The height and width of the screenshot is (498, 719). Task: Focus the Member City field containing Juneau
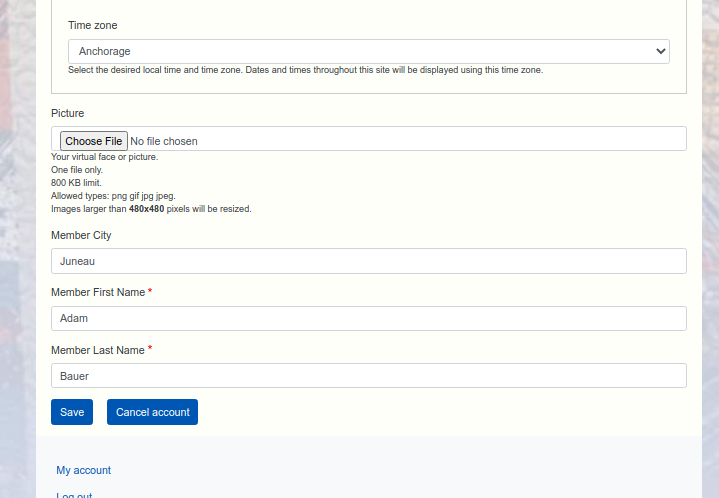coord(368,261)
